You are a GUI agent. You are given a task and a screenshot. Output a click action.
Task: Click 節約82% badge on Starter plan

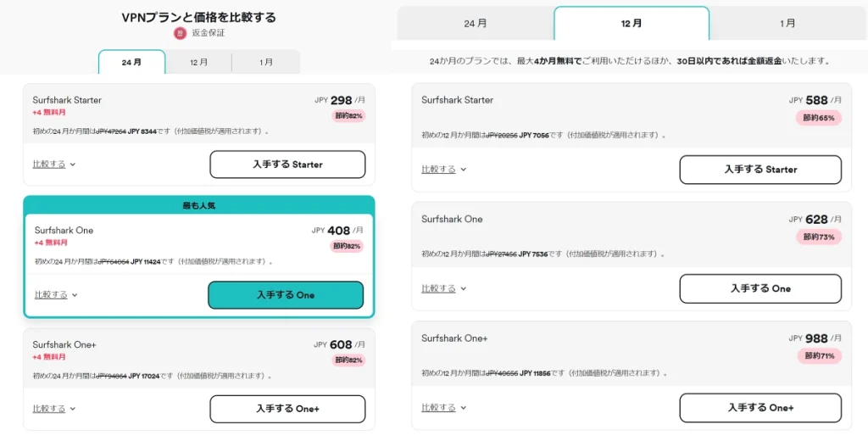coord(348,116)
